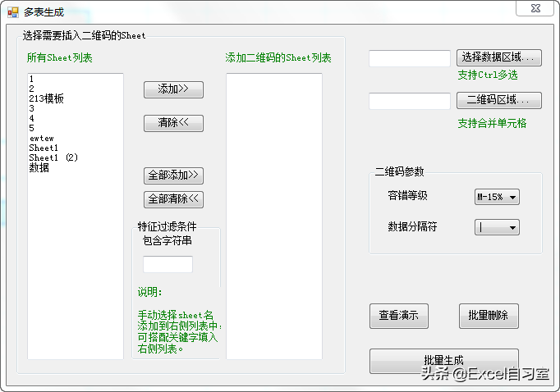Close the 多表生成 dialog window
The height and width of the screenshot is (392, 560).
(535, 8)
